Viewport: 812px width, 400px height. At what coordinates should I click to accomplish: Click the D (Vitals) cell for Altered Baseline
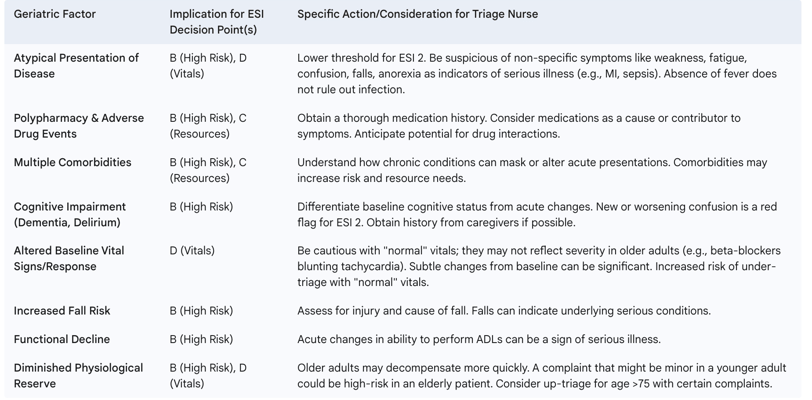192,251
